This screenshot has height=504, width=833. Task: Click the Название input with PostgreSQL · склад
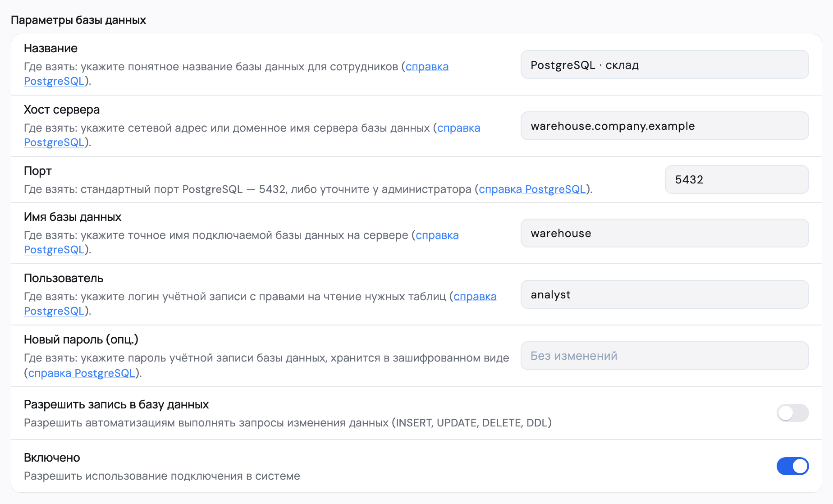[x=664, y=64]
